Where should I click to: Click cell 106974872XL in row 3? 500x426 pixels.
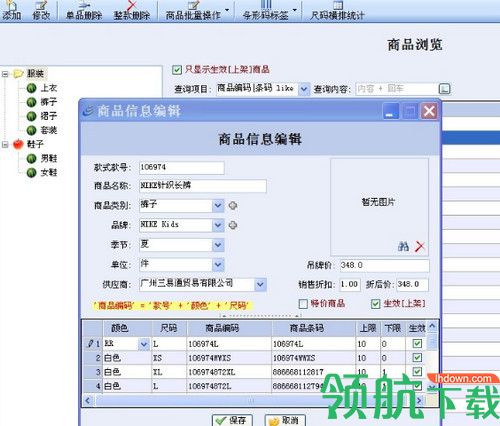pyautogui.click(x=229, y=372)
